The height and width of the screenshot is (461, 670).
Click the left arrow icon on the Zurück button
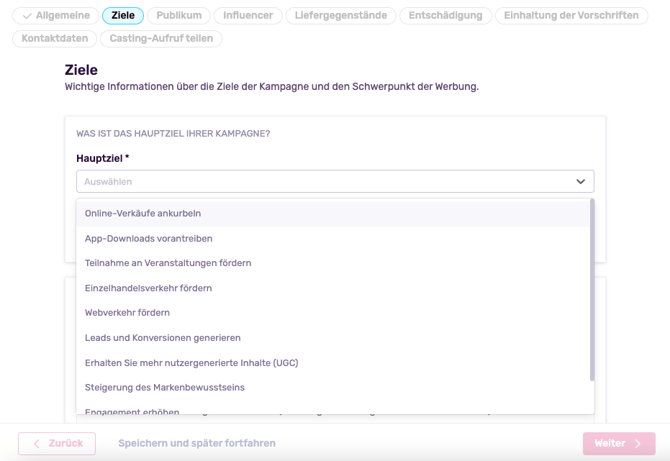(37, 443)
